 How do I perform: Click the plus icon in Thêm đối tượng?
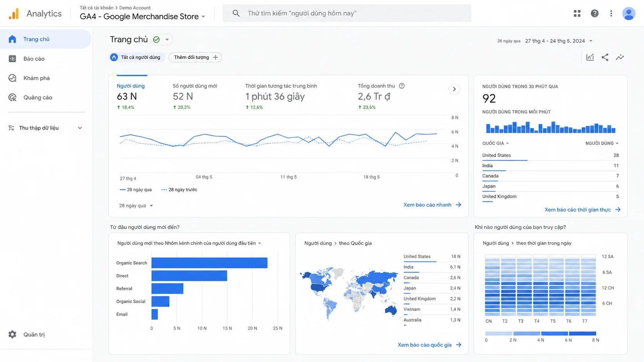tap(215, 57)
